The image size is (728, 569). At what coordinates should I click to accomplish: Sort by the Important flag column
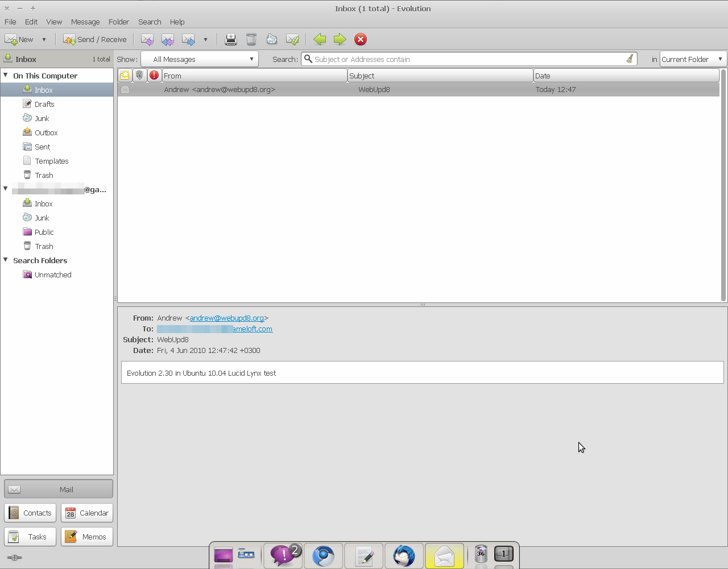(154, 75)
